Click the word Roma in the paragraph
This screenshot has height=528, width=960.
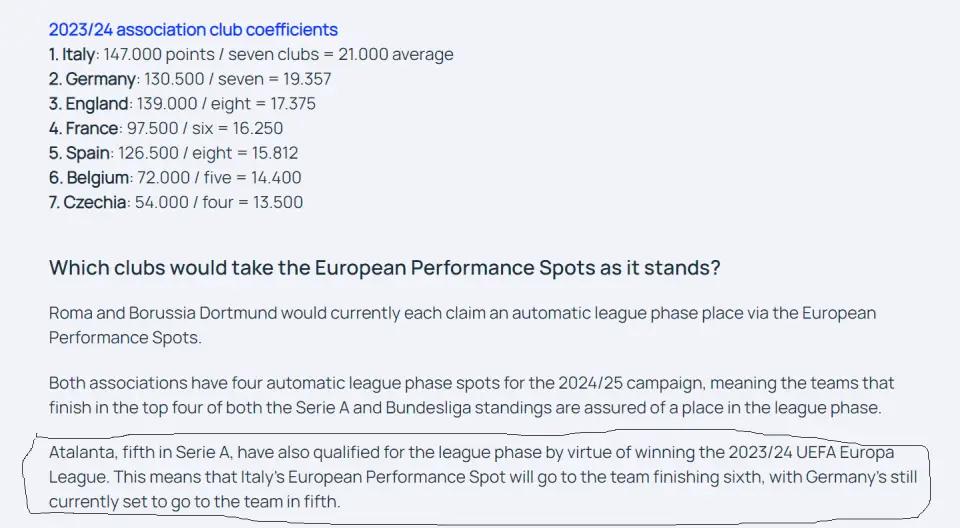tap(70, 313)
